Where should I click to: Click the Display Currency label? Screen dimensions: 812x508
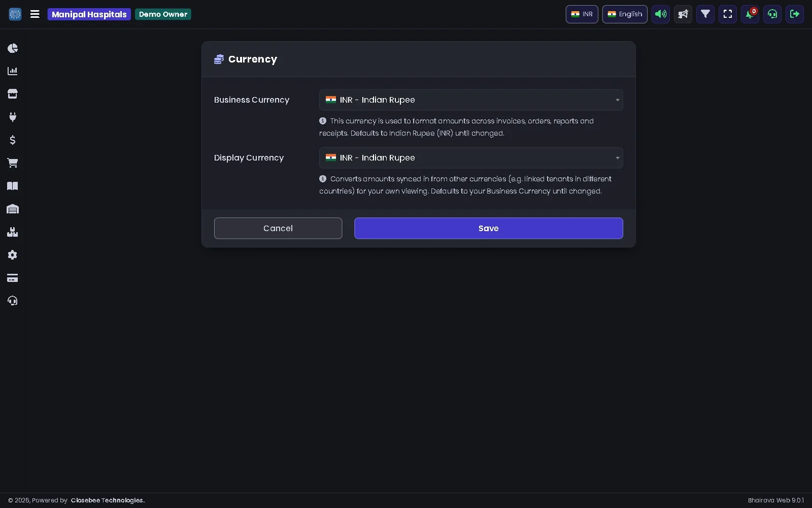249,158
